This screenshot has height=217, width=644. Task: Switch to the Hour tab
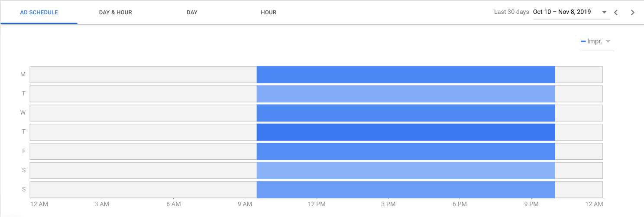[x=269, y=13]
